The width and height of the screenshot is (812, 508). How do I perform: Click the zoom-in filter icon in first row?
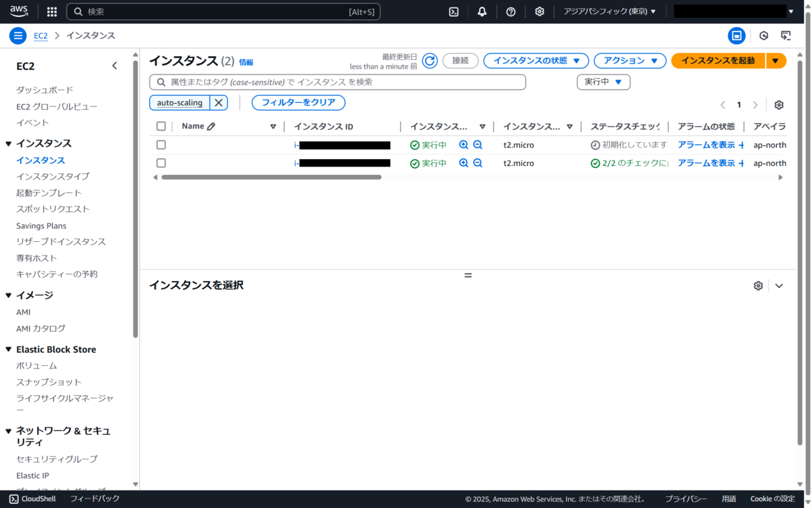coord(464,144)
